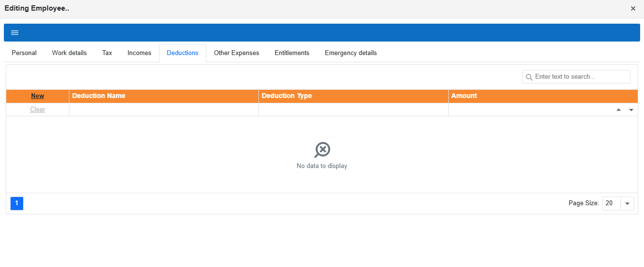
Task: Open the Emergency details tab
Action: (x=351, y=53)
